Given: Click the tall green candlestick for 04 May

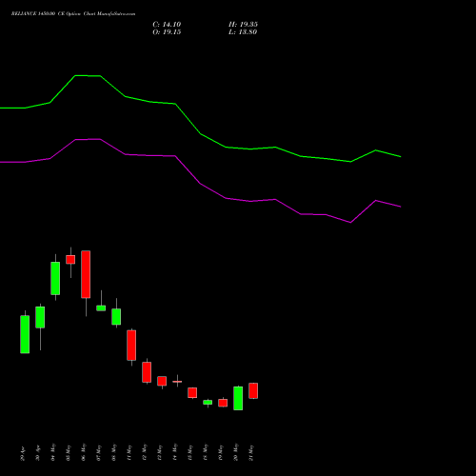Looking at the screenshot, I should coord(55,278).
